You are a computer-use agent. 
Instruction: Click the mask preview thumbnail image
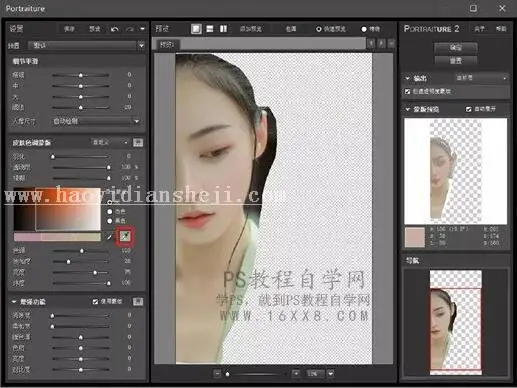coord(455,171)
